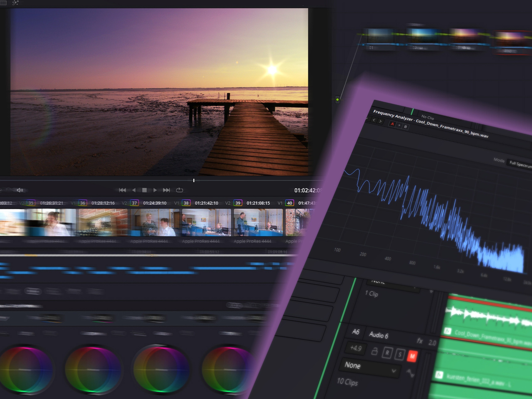
Task: Adjust the third color wheel from the left
Action: [x=162, y=370]
